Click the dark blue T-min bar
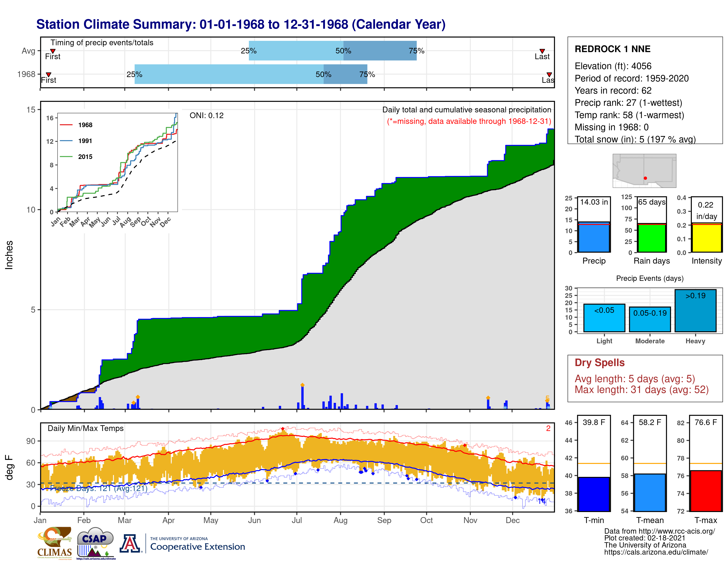 (594, 494)
